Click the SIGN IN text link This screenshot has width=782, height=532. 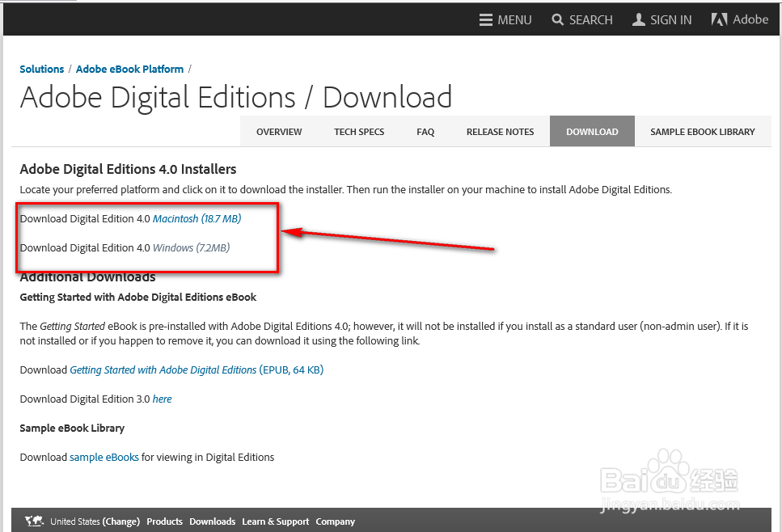(670, 20)
